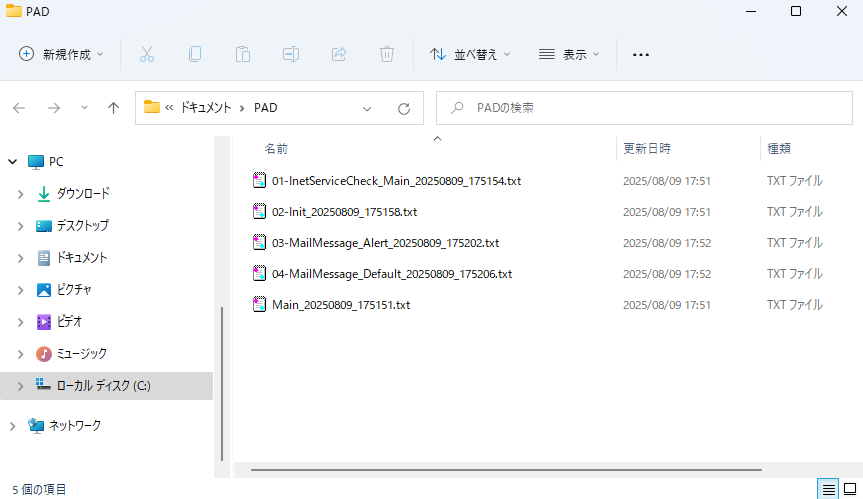The height and width of the screenshot is (499, 863).
Task: Select デスクトップ in navigation pane
Action: [83, 226]
